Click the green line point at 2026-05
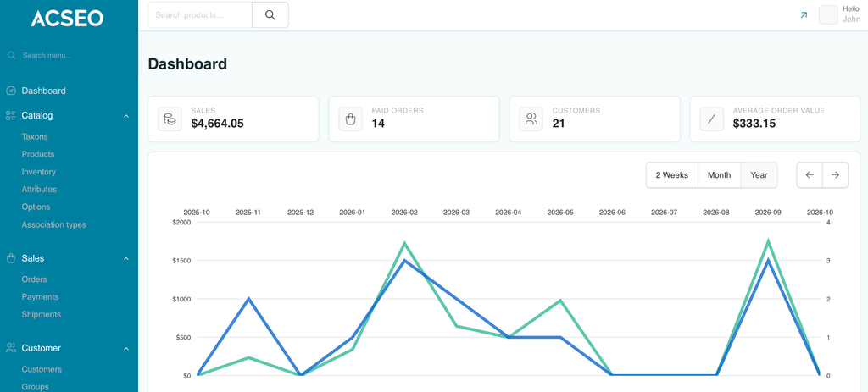This screenshot has width=868, height=392. pos(561,301)
